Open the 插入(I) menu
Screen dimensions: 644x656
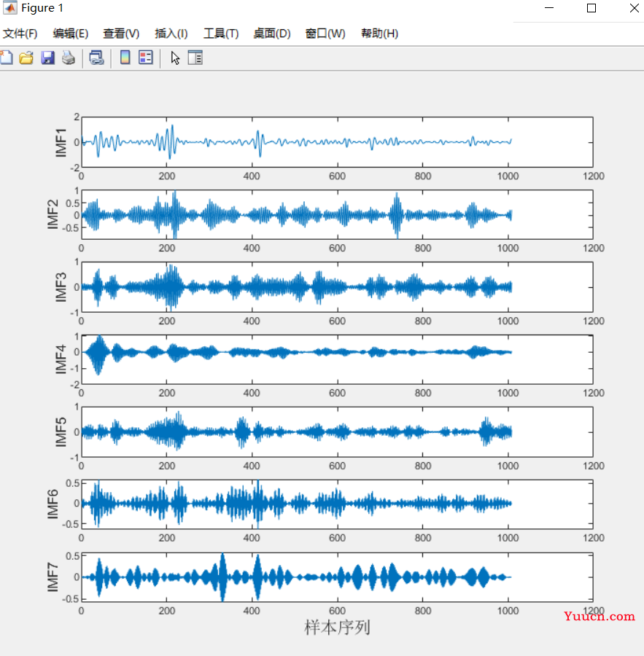[171, 34]
